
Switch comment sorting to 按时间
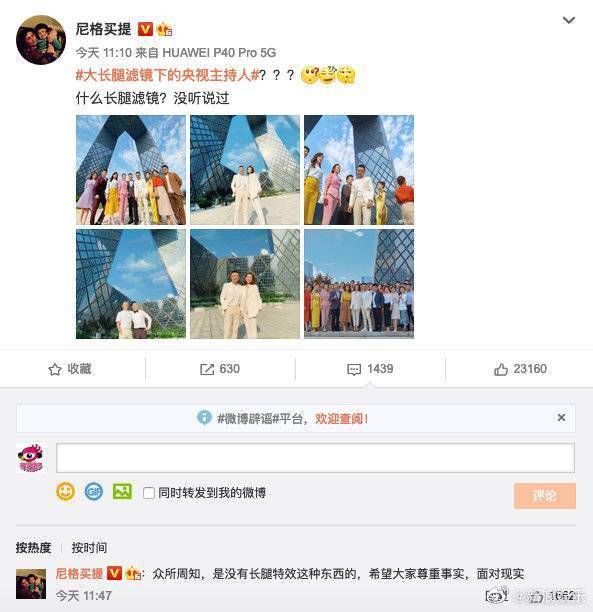coord(89,548)
